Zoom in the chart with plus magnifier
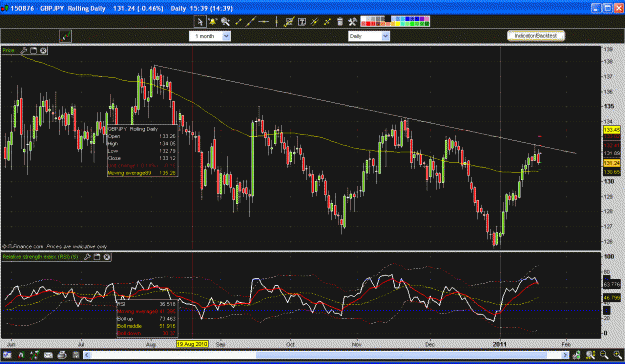This screenshot has height=364, width=625. point(617,355)
